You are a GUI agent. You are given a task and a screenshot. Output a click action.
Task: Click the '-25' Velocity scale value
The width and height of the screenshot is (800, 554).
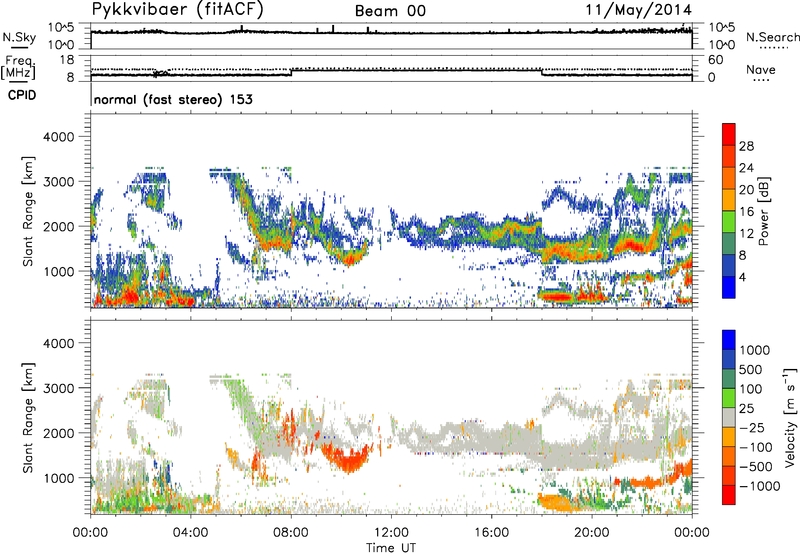tap(753, 427)
